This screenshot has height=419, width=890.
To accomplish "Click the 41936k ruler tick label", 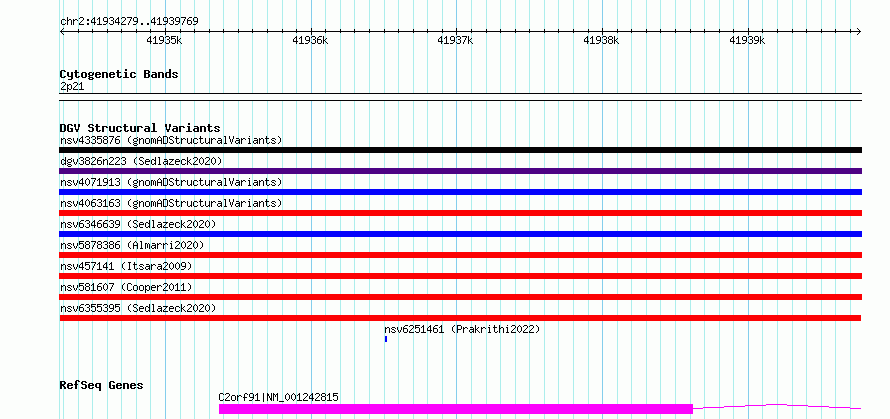I will [310, 40].
